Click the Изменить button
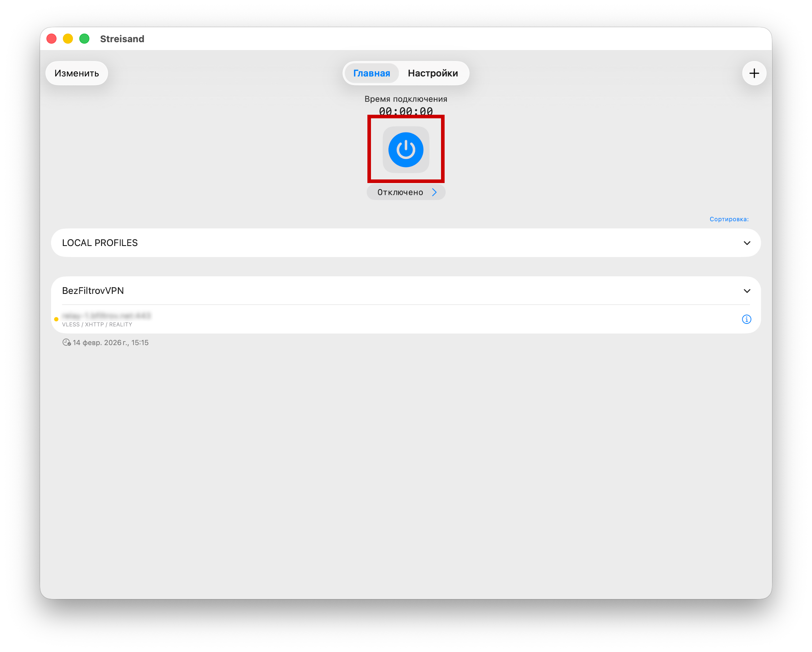This screenshot has height=652, width=812. click(x=76, y=73)
